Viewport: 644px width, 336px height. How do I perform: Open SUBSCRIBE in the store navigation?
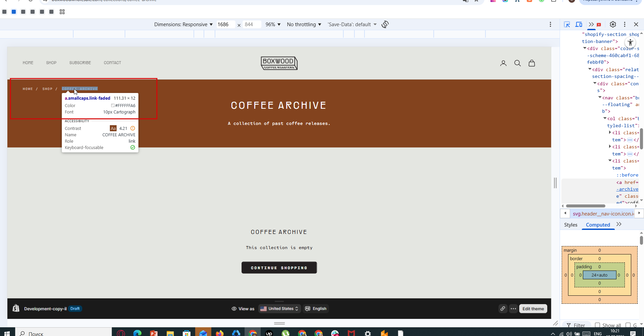80,63
